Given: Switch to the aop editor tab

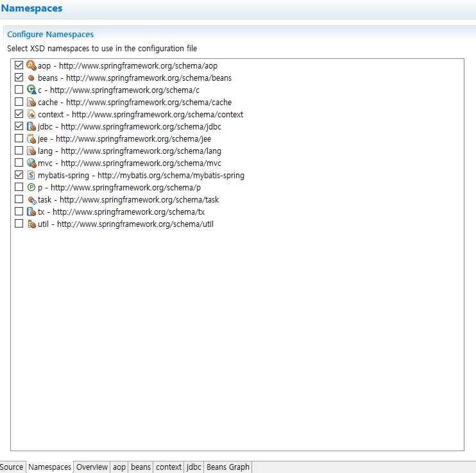Looking at the screenshot, I should point(119,467).
